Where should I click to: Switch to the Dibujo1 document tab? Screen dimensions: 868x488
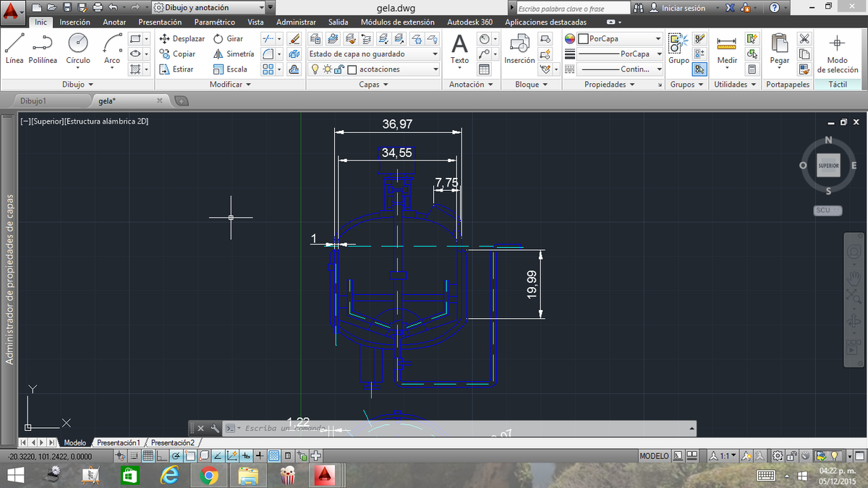[34, 100]
